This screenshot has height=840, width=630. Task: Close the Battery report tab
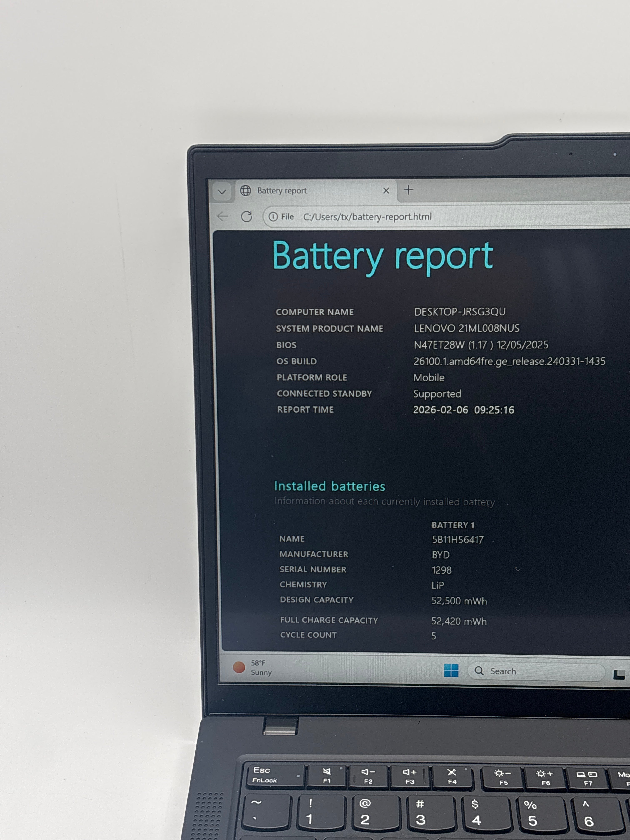coord(386,191)
